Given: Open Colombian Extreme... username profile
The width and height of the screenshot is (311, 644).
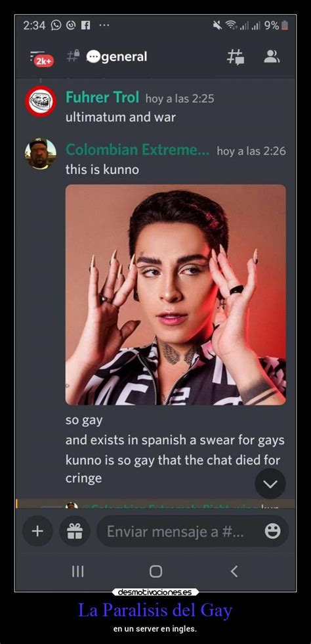Looking at the screenshot, I should 137,150.
